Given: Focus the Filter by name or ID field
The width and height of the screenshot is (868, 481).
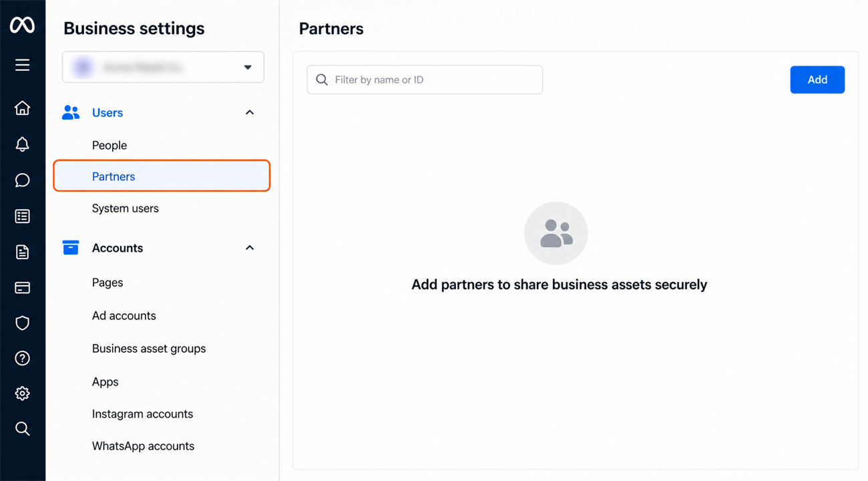Looking at the screenshot, I should coord(425,79).
